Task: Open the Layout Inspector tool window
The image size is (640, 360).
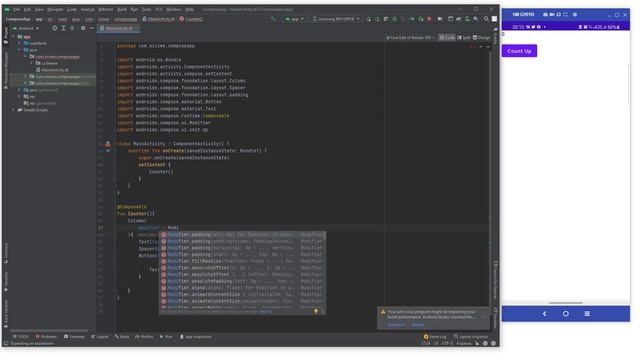Action: [x=471, y=337]
